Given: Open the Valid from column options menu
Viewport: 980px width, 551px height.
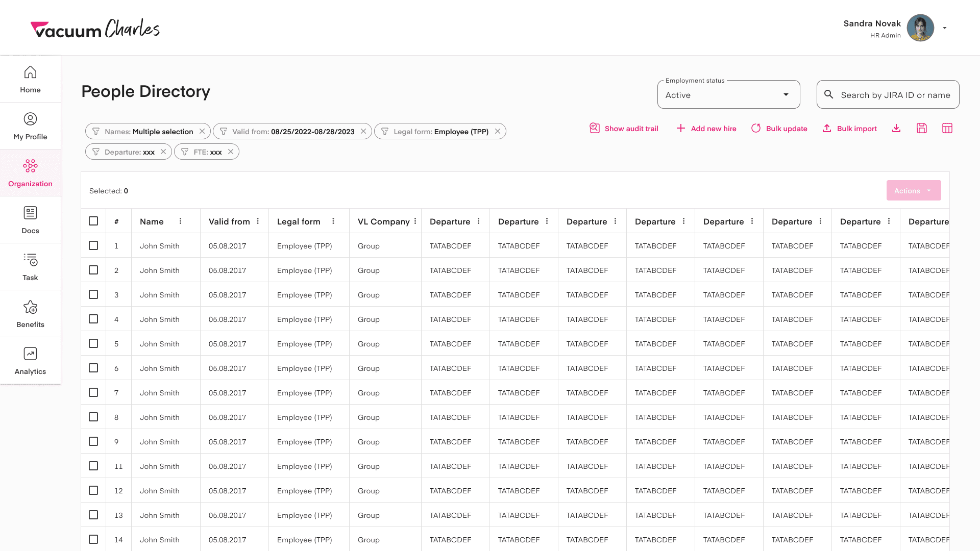Looking at the screenshot, I should (258, 221).
